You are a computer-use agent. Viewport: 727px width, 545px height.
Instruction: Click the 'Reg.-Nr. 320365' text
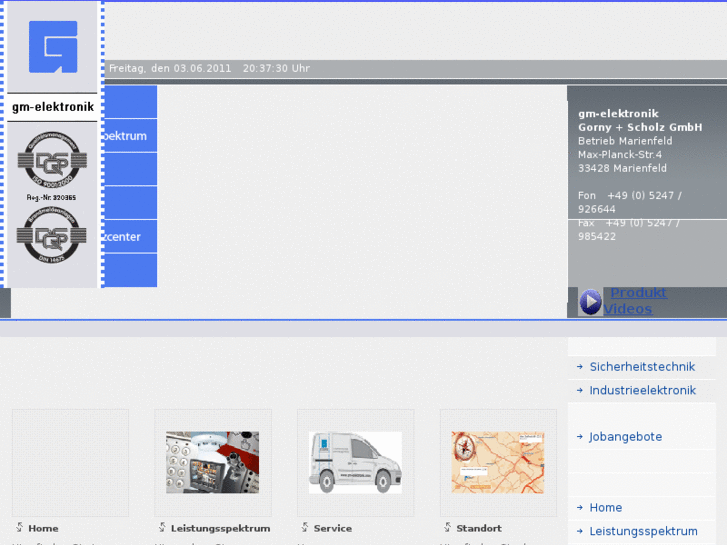pos(51,198)
